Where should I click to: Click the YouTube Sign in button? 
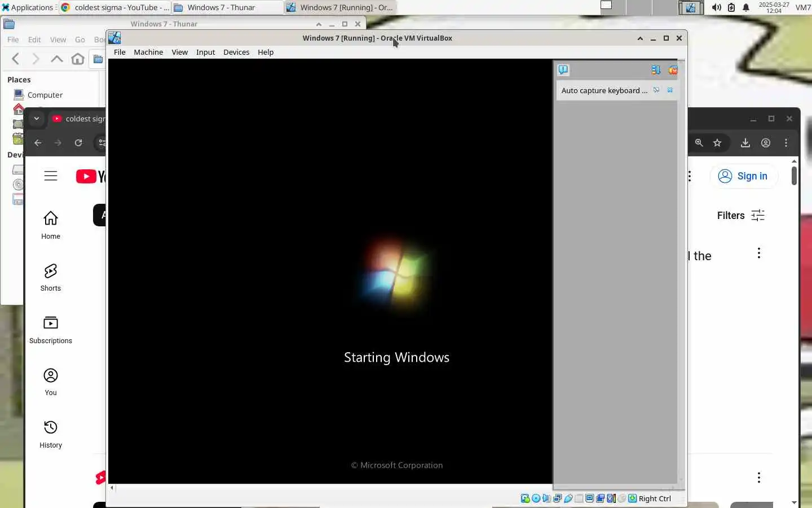pyautogui.click(x=743, y=176)
